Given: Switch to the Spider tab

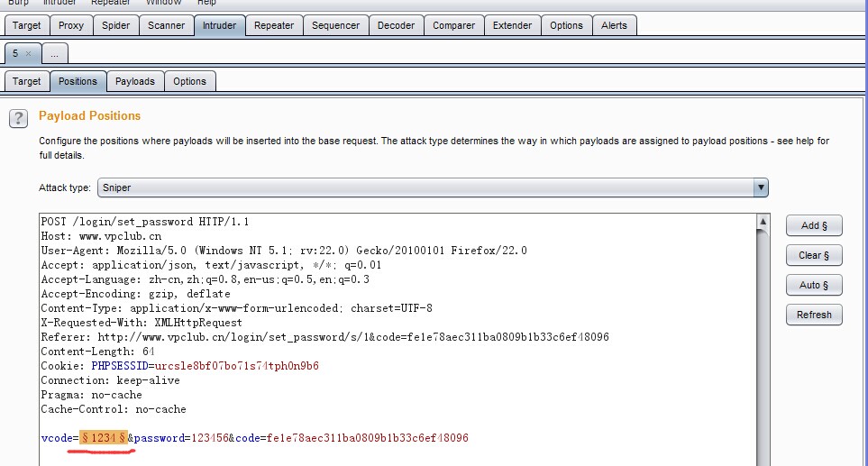Looking at the screenshot, I should click(x=115, y=25).
